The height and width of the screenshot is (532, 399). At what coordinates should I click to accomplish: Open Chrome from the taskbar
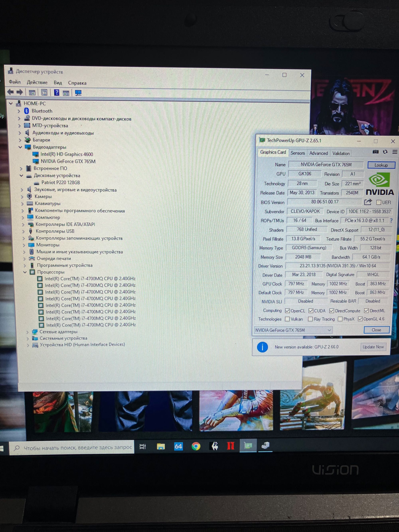point(196,446)
